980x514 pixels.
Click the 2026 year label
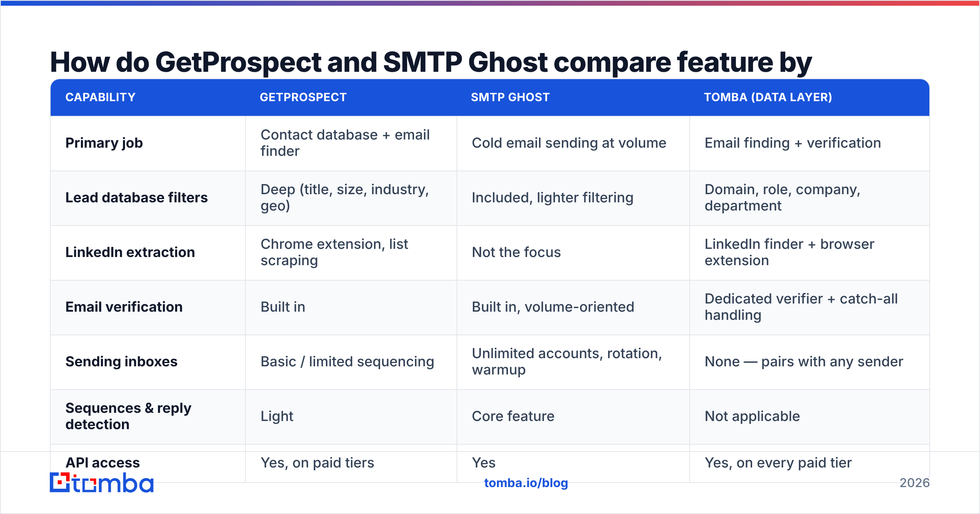[x=915, y=483]
